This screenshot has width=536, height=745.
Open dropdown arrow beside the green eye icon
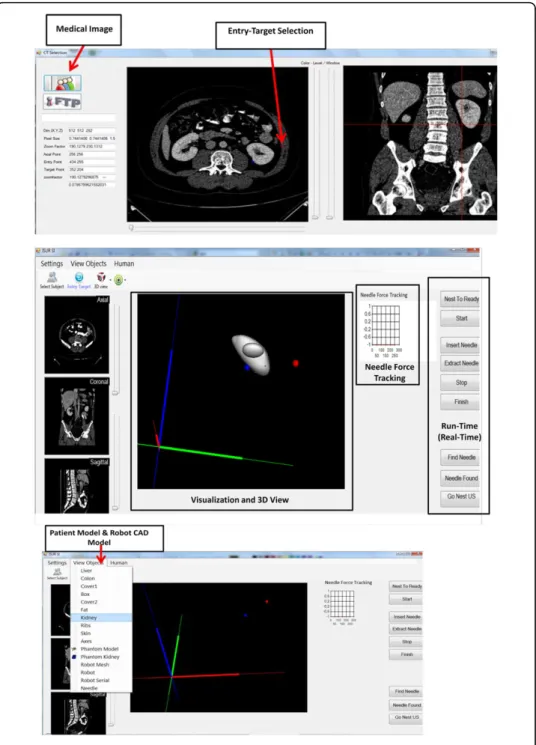click(x=125, y=280)
